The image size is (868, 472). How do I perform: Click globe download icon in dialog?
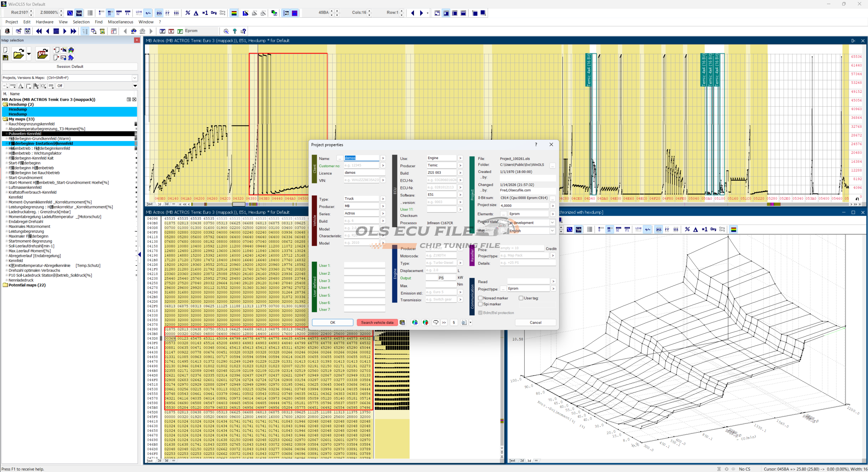pos(415,322)
